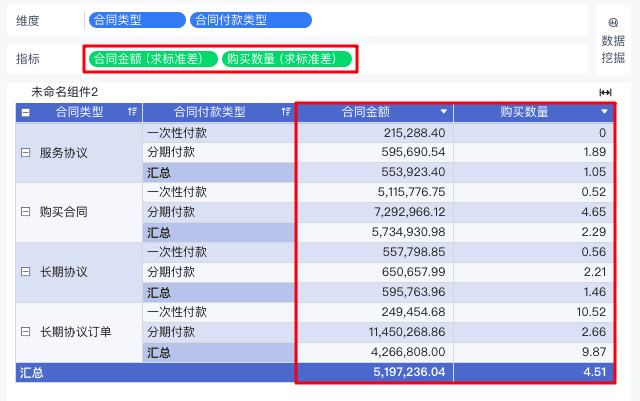
Task: Collapse the 购买合同 row group
Action: point(25,212)
